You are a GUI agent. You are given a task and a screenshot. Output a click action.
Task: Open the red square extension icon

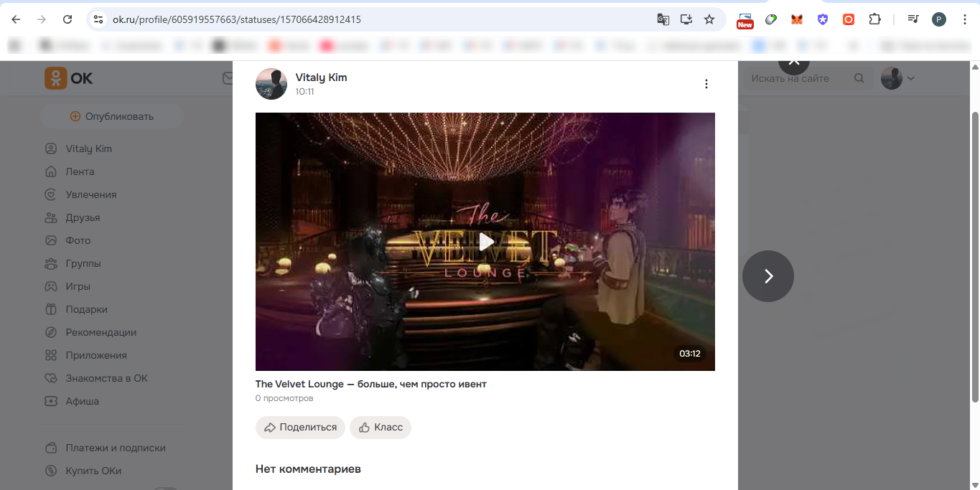point(849,19)
